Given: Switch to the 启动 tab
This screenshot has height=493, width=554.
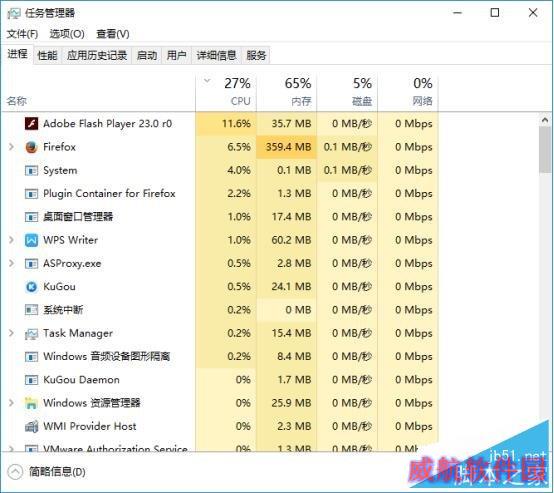Looking at the screenshot, I should [x=147, y=55].
